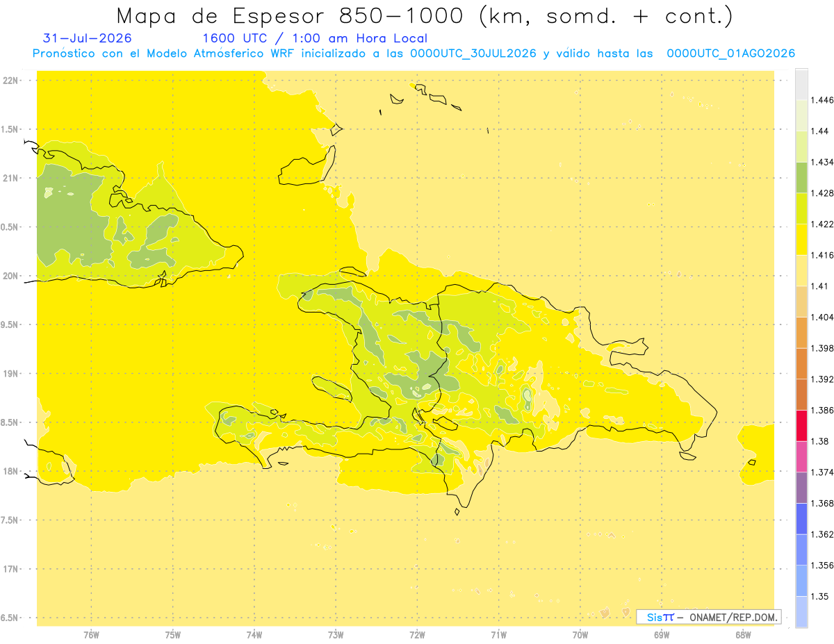This screenshot has height=644, width=834.
Task: Click the legend value 1.44
Action: tap(820, 131)
